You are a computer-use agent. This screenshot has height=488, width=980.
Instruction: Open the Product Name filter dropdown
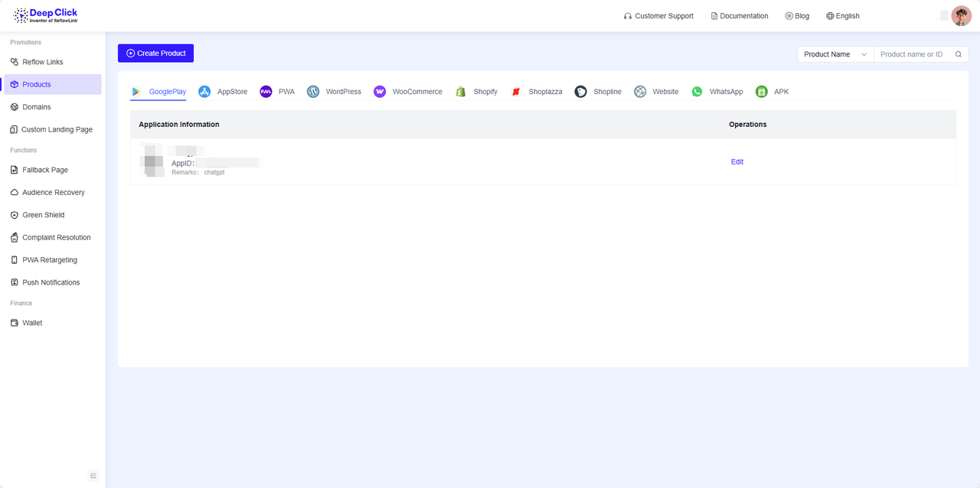(835, 54)
